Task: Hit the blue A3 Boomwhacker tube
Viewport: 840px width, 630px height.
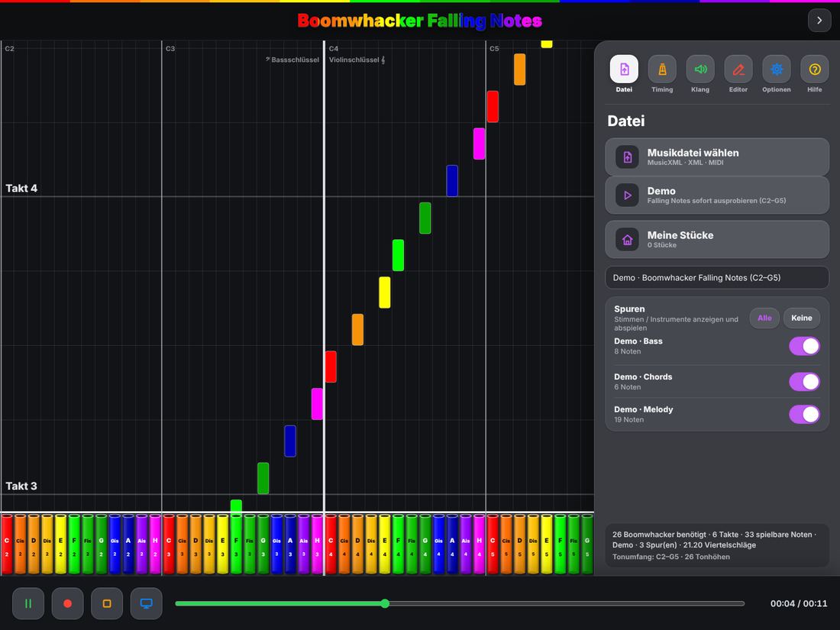Action: pos(290,544)
